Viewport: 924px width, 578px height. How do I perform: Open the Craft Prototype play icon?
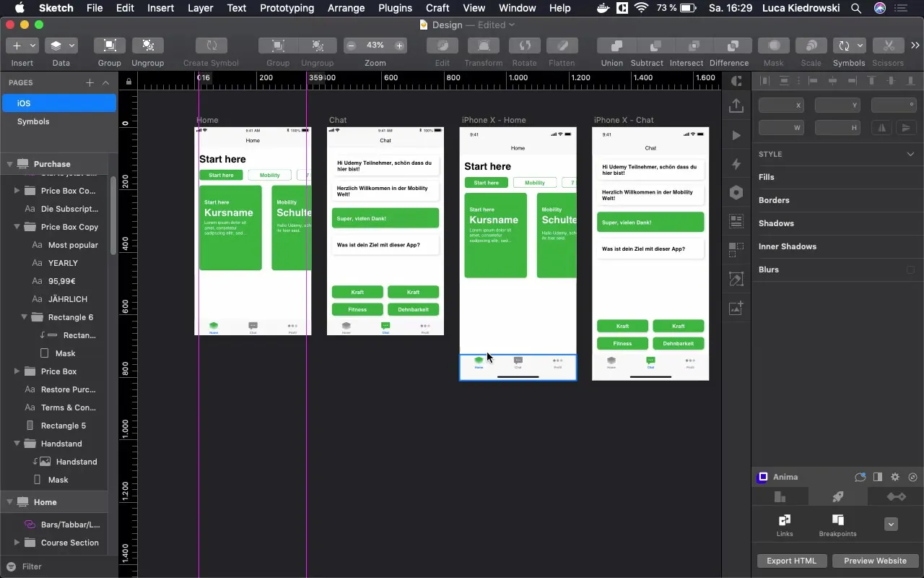point(736,135)
